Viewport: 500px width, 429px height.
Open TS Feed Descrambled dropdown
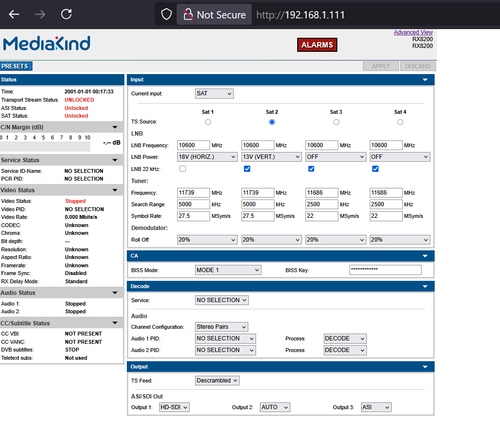click(217, 380)
